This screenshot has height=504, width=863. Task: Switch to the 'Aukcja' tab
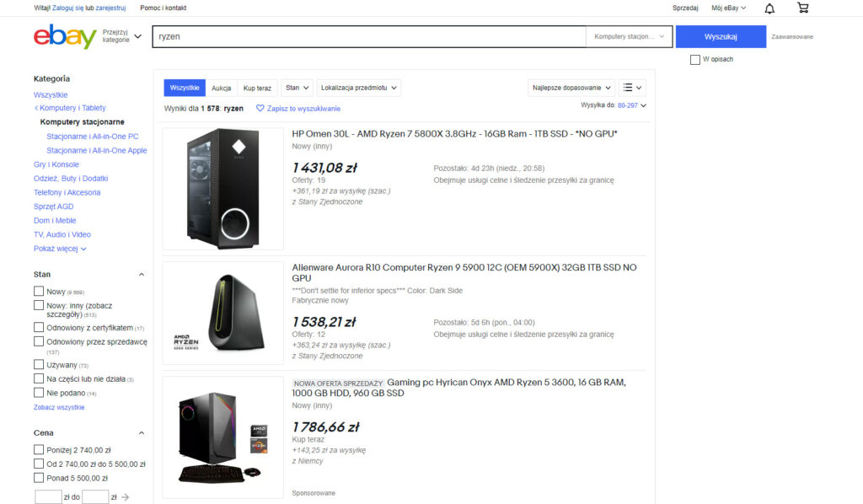coord(222,88)
